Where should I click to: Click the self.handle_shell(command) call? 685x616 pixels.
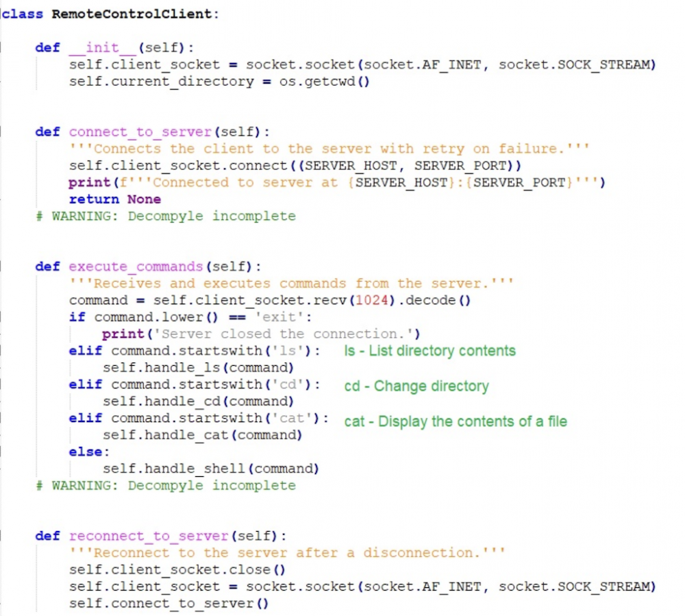click(x=210, y=469)
